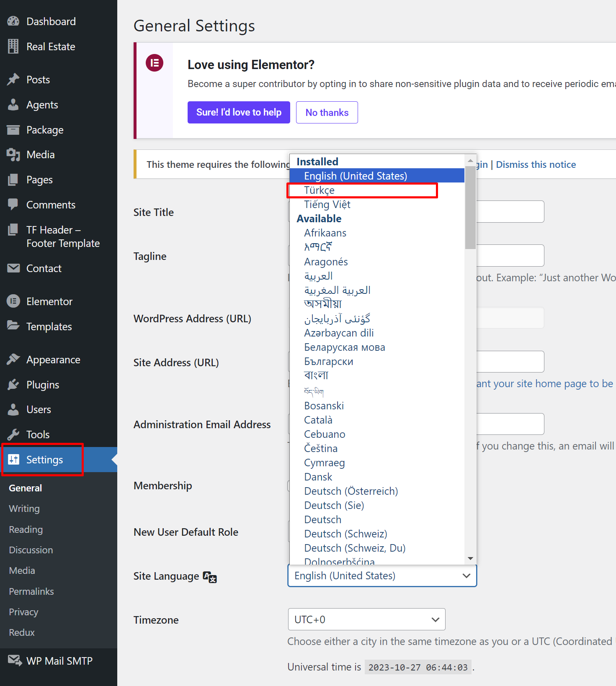Click the TF Header Footer Template icon

point(13,230)
